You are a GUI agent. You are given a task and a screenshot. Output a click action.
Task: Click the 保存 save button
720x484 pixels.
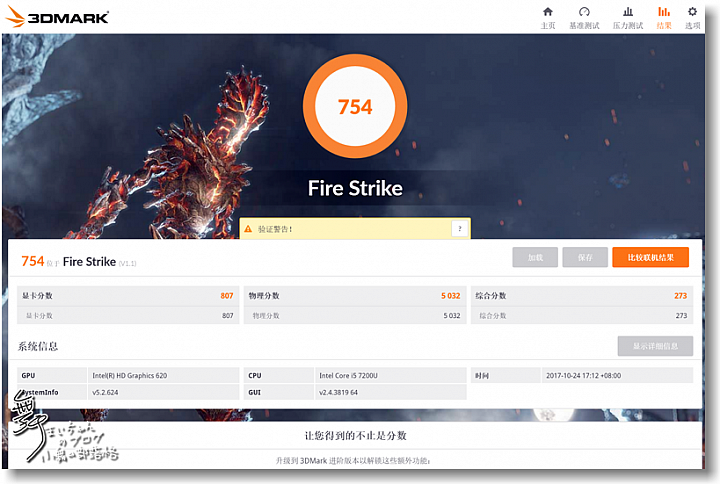click(x=585, y=257)
